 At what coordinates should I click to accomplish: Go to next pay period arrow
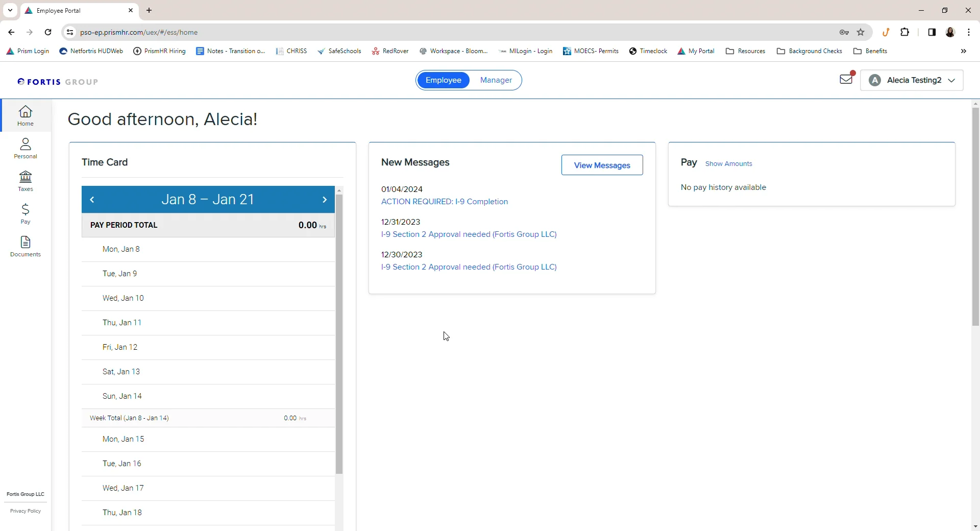(325, 200)
